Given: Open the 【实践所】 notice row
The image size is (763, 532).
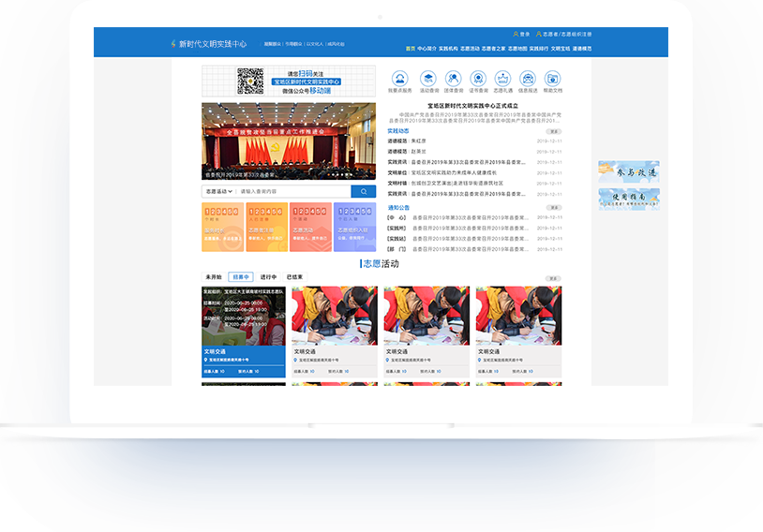Looking at the screenshot, I should click(x=474, y=229).
